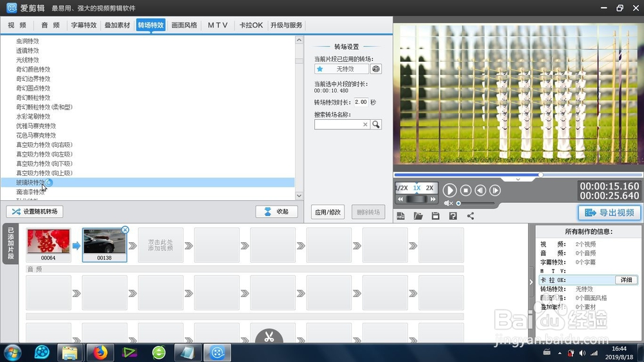Switch to the 字幕特效 tab

pyautogui.click(x=84, y=25)
